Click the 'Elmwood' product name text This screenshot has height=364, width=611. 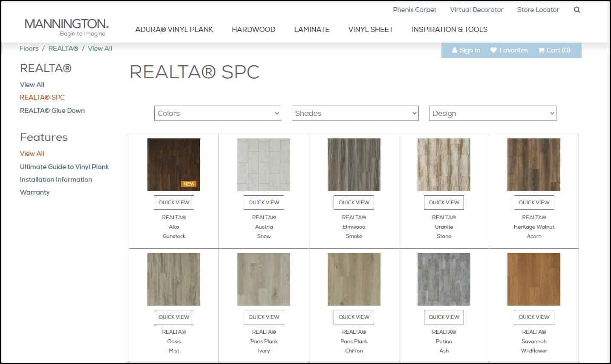(354, 227)
